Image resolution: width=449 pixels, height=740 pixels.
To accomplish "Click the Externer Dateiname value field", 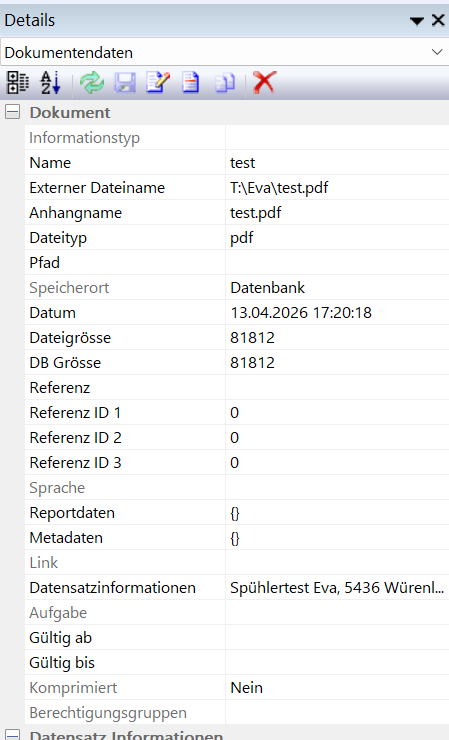I will [337, 188].
